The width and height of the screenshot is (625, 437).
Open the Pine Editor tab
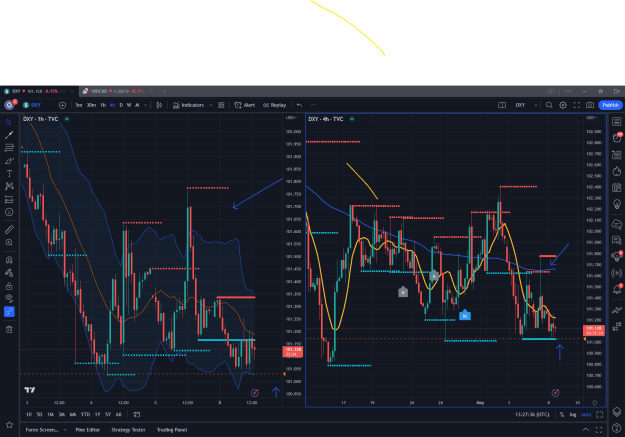(88, 430)
